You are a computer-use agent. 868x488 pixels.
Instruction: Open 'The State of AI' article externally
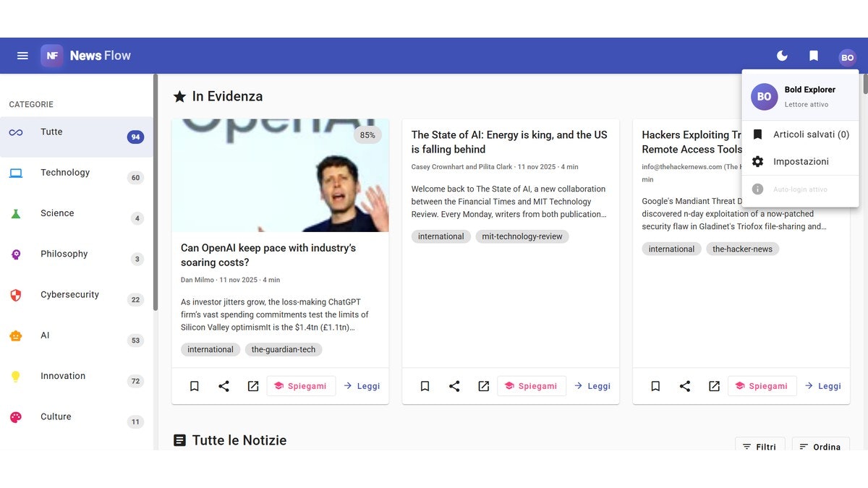tap(483, 385)
